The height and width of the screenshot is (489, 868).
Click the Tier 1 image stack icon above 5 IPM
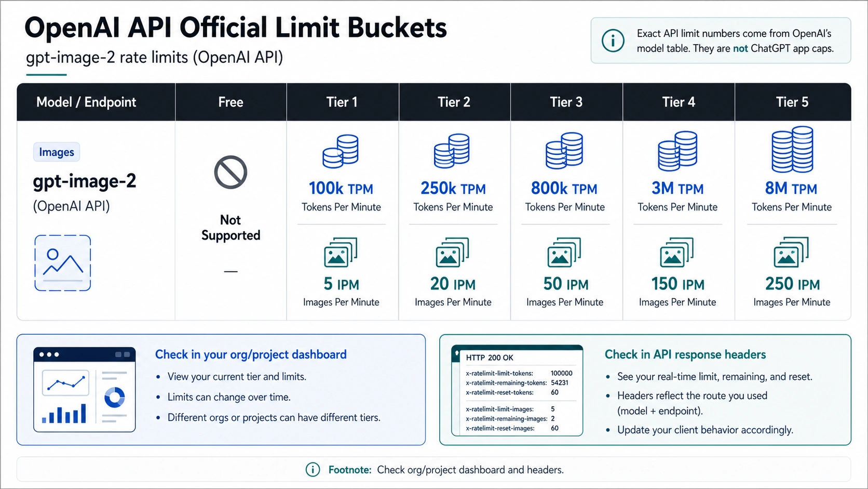tap(341, 253)
